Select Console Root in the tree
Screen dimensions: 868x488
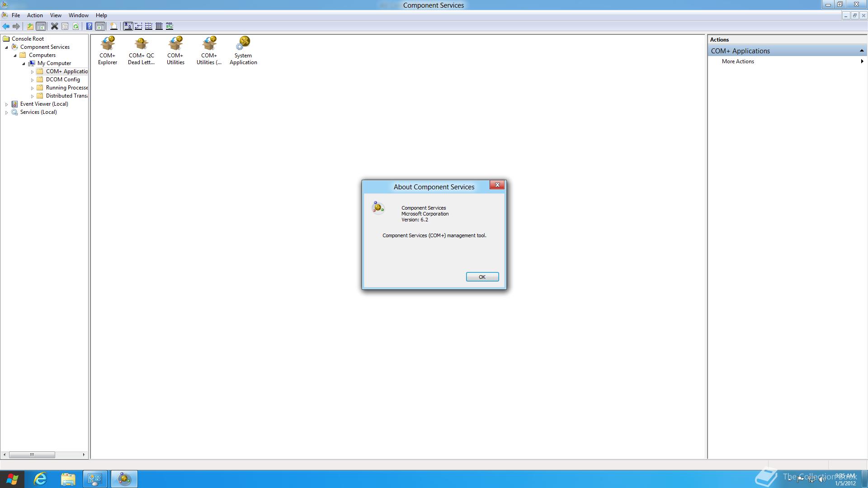28,39
